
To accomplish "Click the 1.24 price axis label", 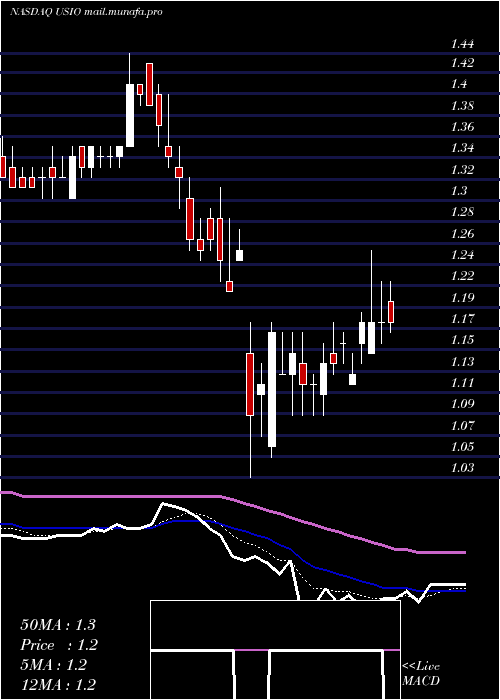I will (462, 254).
